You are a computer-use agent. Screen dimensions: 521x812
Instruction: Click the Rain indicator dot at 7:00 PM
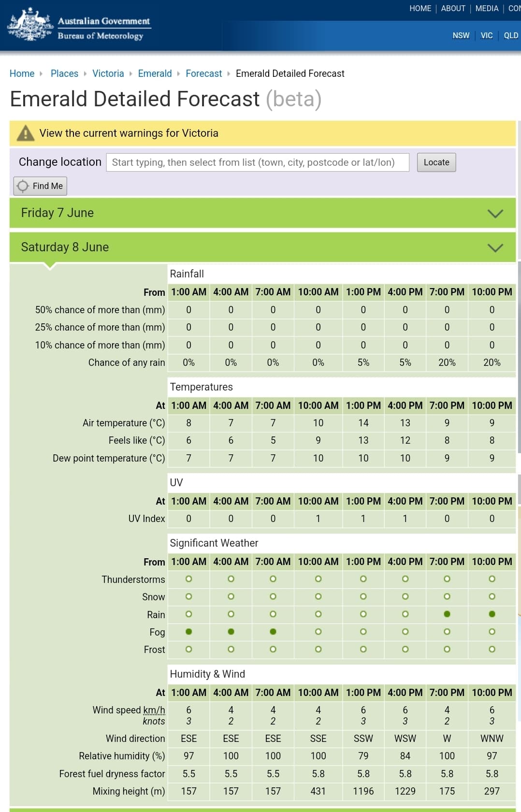[447, 614]
